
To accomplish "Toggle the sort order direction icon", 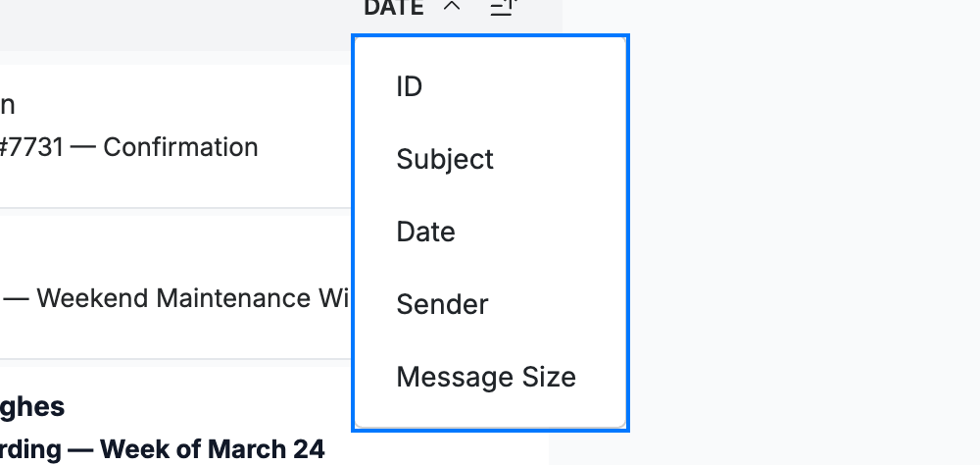I will [x=504, y=7].
